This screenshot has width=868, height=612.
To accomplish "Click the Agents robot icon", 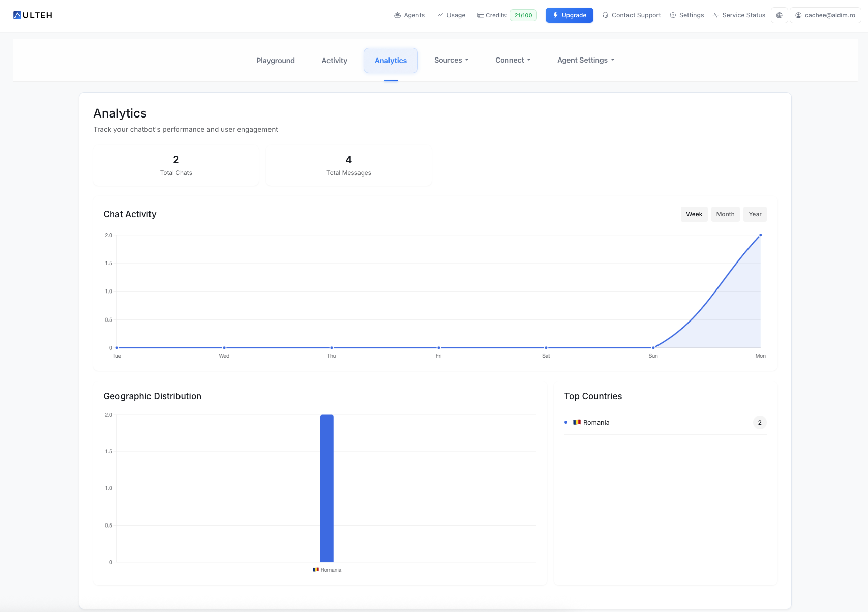I will point(398,15).
